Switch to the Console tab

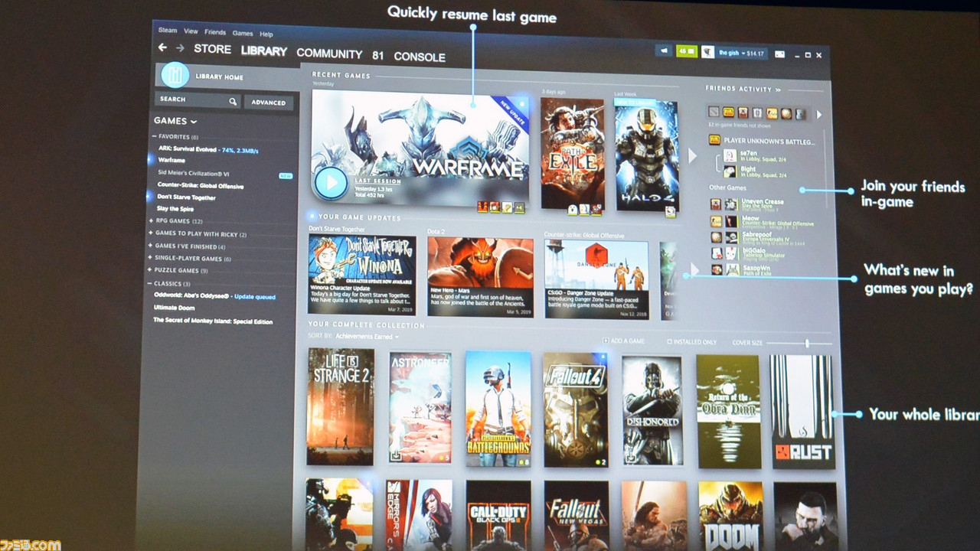(420, 57)
